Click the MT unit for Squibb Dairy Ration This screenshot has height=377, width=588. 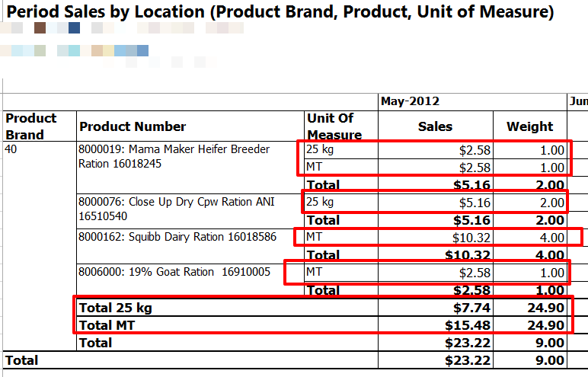pos(314,237)
